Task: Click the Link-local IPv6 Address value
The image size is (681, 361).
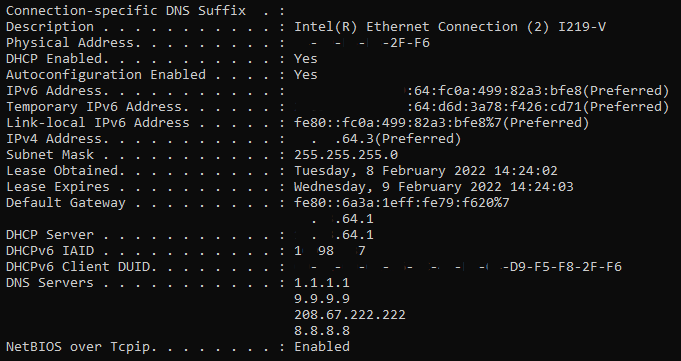Action: [x=441, y=123]
